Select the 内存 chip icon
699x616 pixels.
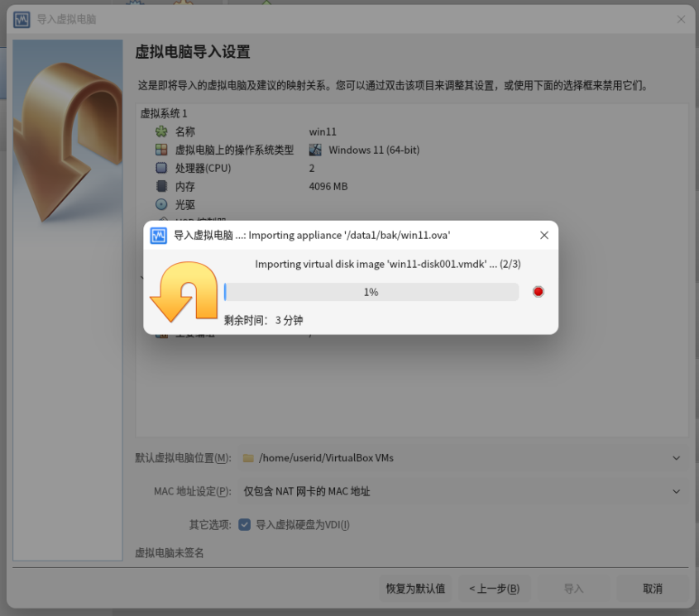pos(161,186)
